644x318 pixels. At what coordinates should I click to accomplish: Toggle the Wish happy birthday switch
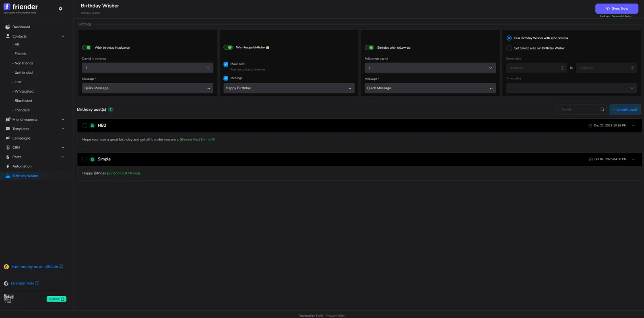click(x=228, y=47)
